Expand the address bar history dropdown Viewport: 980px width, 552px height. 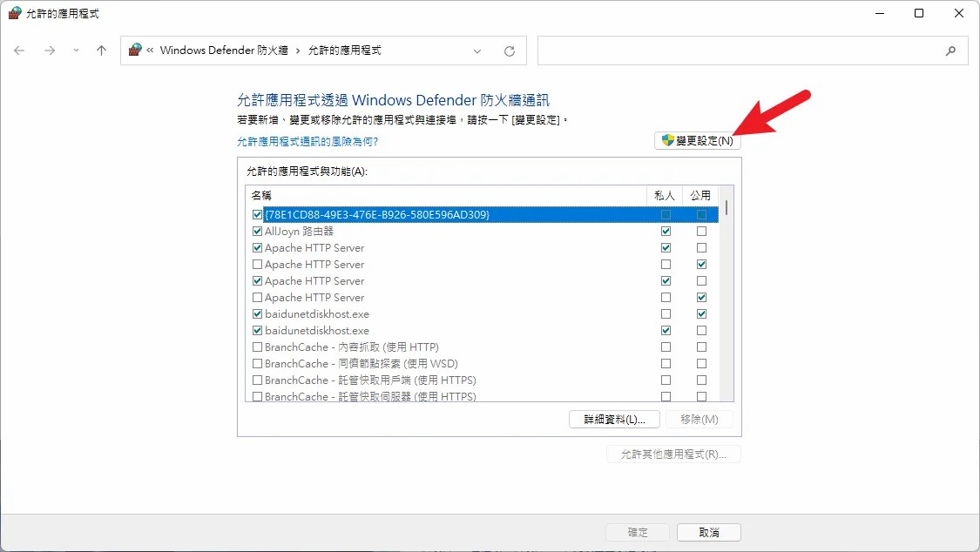click(476, 51)
